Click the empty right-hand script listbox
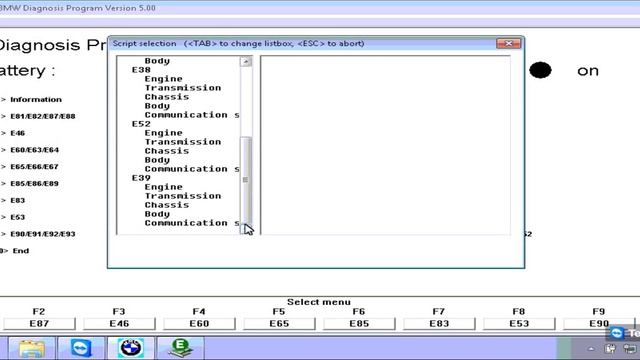The width and height of the screenshot is (640, 360). (x=385, y=145)
